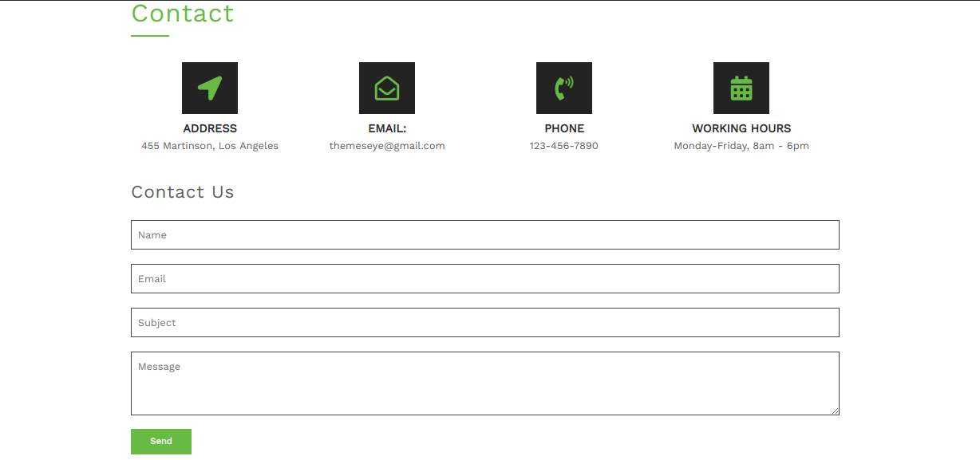This screenshot has width=980, height=460.
Task: Click the EMAIL: label
Action: [387, 128]
